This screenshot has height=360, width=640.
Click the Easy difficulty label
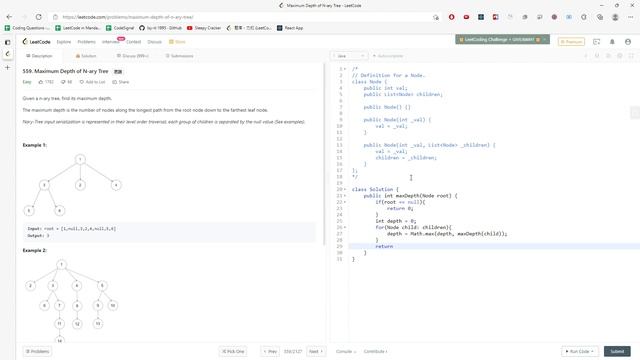[27, 82]
